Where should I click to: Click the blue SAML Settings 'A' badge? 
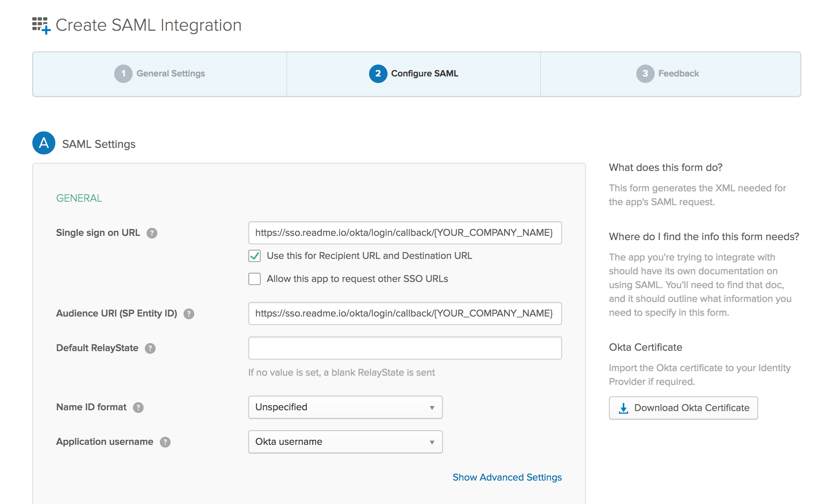tap(44, 143)
